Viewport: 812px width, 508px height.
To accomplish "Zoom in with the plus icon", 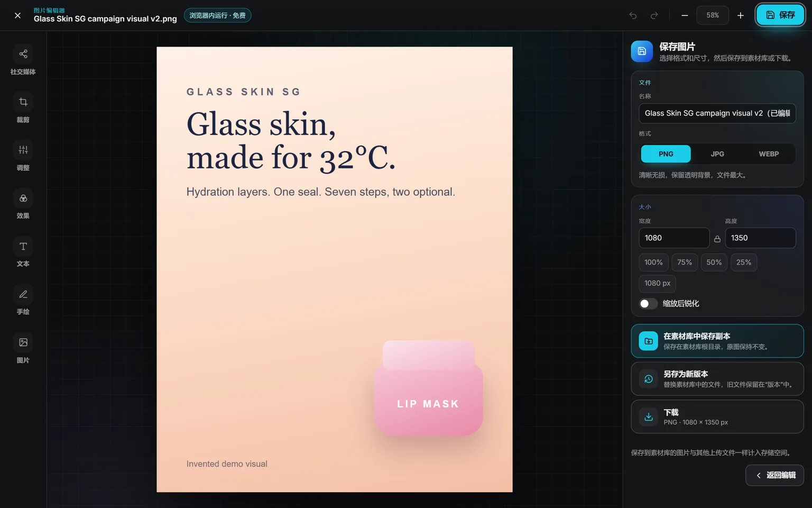I will 741,15.
